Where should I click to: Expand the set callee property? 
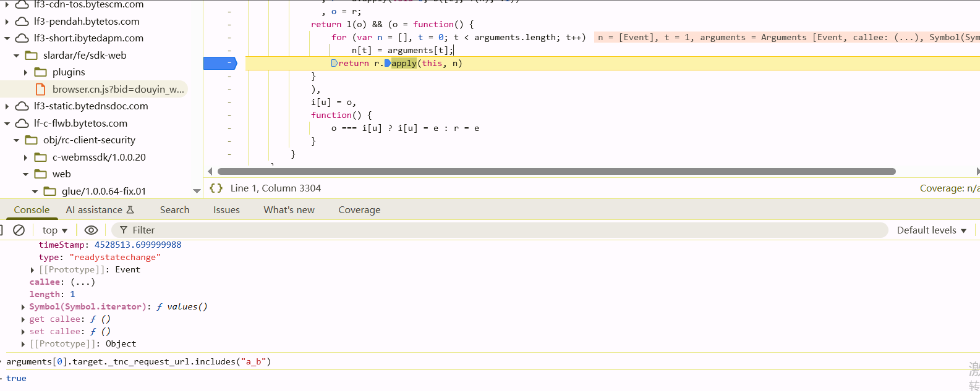click(23, 332)
